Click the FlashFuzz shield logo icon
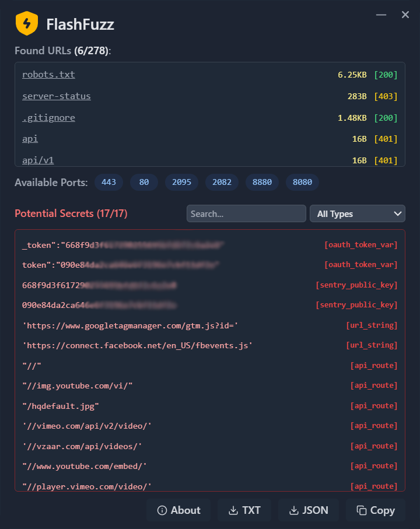 tap(27, 23)
